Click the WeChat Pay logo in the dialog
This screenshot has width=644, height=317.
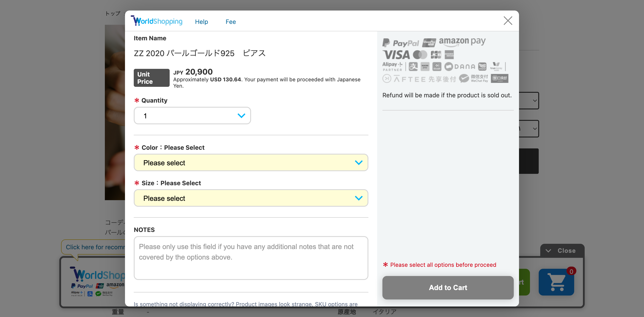click(473, 79)
